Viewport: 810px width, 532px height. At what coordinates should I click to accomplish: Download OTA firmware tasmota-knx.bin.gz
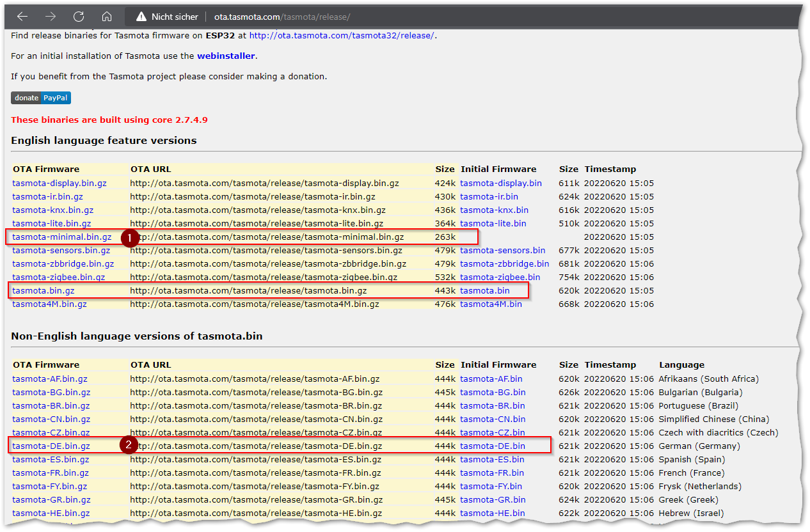tap(52, 210)
